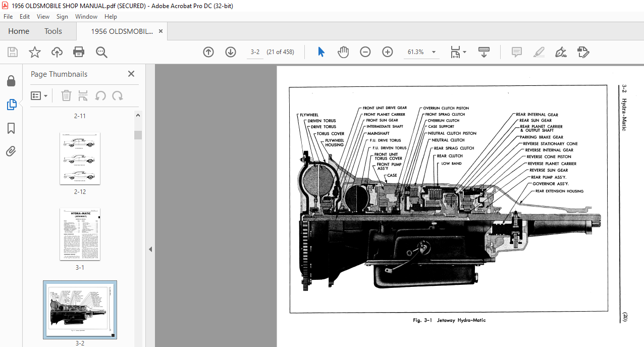
Task: Click the NEUTRAL CLUTCH label
Action: (448, 140)
